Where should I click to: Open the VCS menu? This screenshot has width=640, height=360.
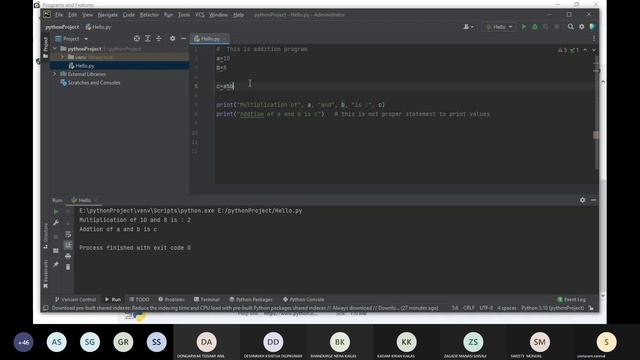[200, 15]
